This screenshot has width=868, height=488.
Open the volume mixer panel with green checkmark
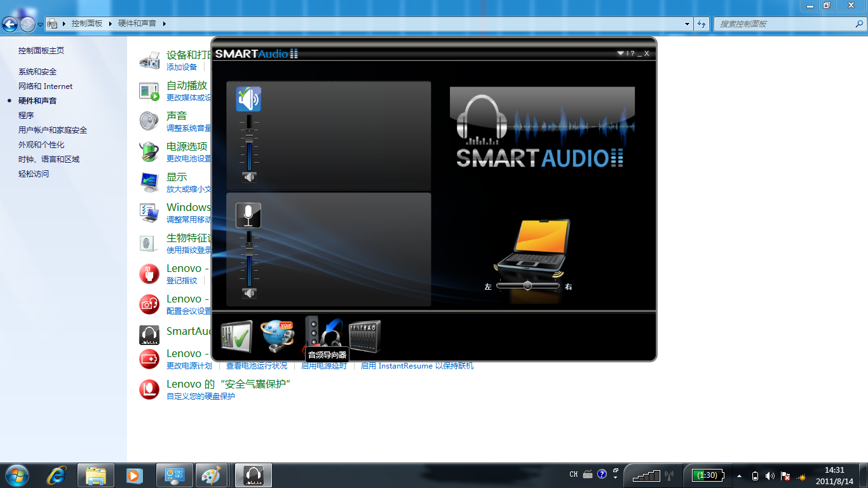(x=236, y=336)
